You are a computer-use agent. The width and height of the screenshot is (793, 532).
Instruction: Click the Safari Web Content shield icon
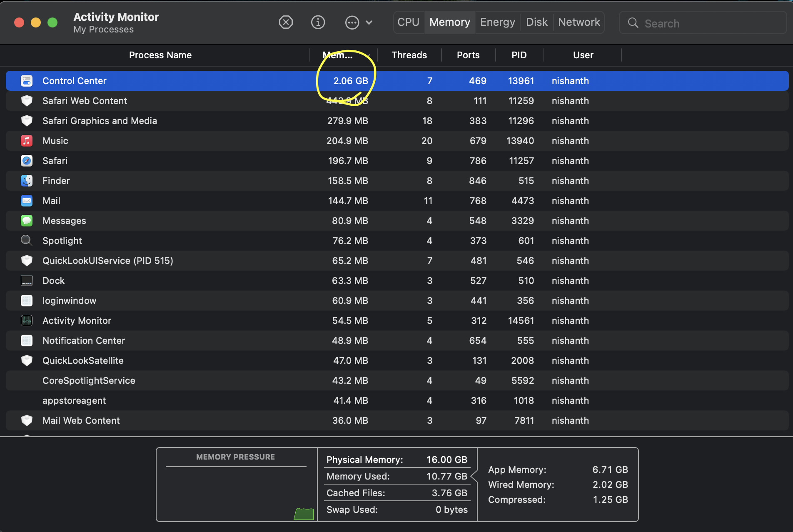pos(27,101)
